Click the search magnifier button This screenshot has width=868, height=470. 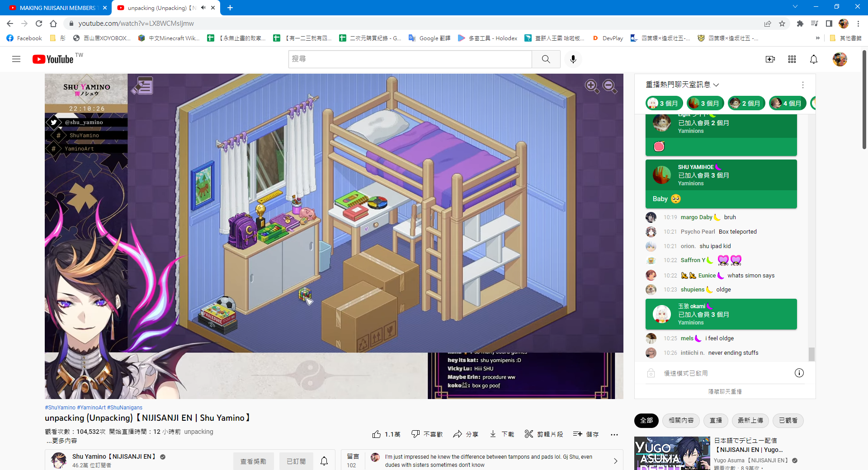(x=546, y=59)
